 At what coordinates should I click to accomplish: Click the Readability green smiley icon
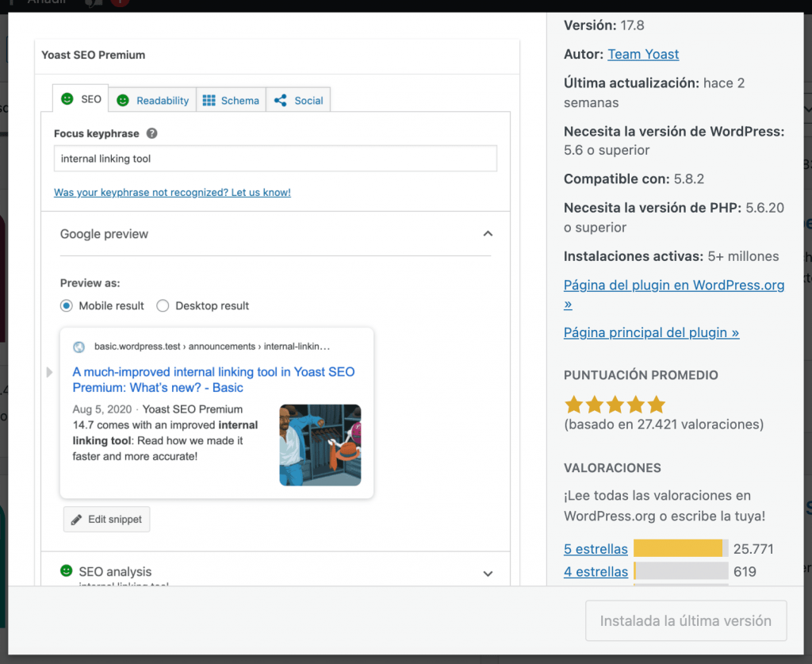[123, 101]
